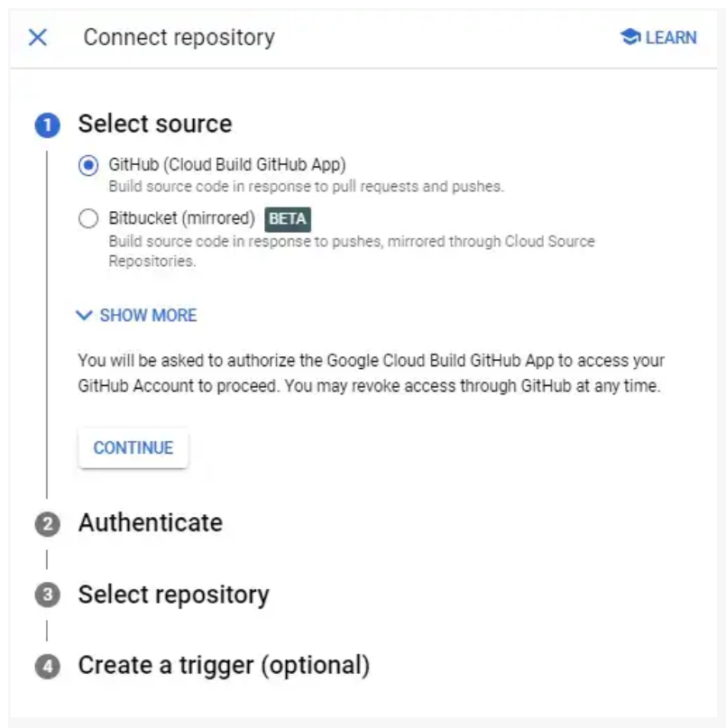
Task: Select the Bitbucket (mirrored) radio button
Action: pyautogui.click(x=88, y=219)
